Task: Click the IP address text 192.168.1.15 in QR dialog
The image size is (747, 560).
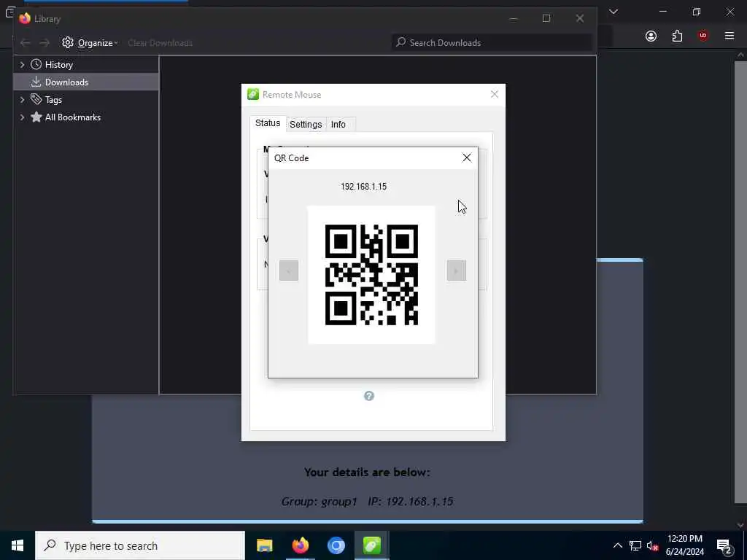Action: click(363, 186)
